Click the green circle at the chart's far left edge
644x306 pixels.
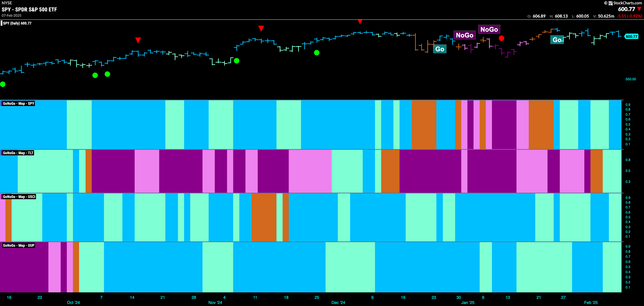3,84
